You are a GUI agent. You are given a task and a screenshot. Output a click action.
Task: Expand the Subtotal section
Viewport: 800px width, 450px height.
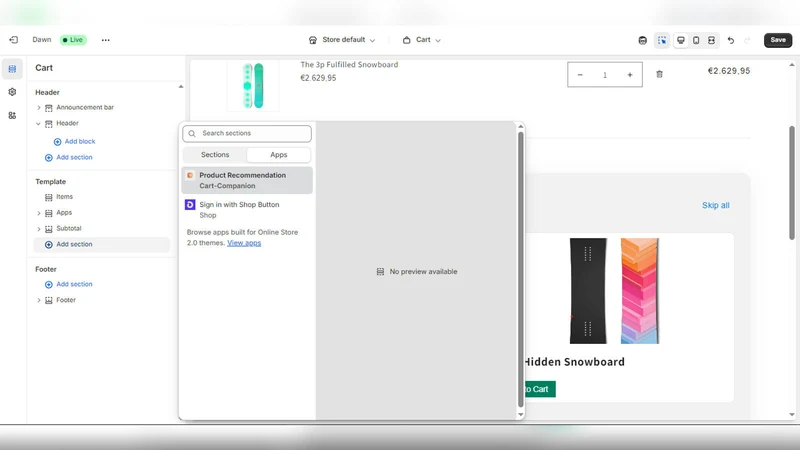pos(38,229)
